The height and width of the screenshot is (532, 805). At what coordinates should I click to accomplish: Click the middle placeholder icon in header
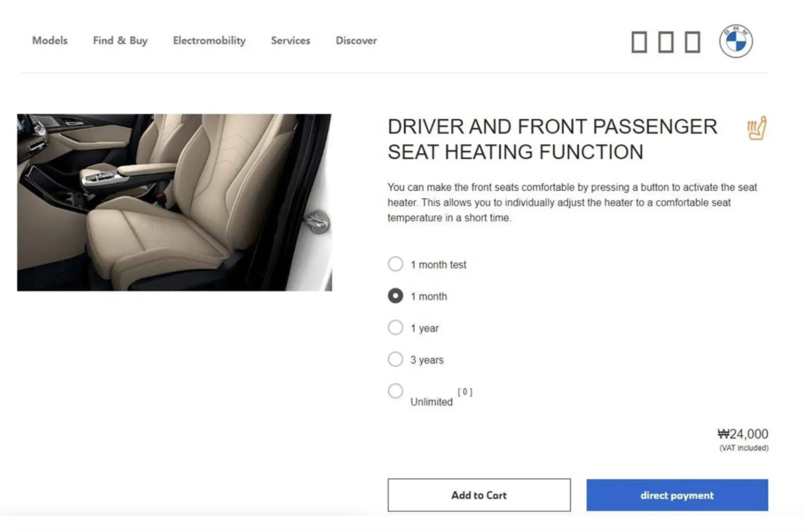coord(666,42)
